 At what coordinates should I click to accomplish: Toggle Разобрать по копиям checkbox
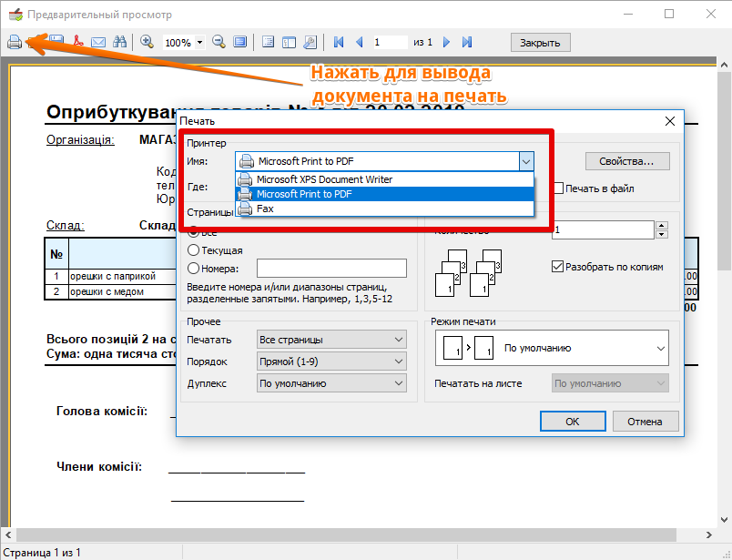click(557, 267)
